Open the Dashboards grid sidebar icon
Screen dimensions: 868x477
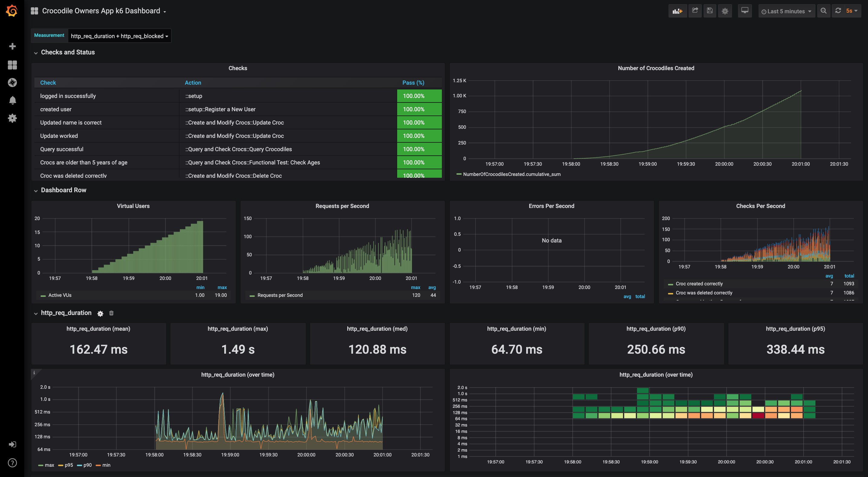12,65
